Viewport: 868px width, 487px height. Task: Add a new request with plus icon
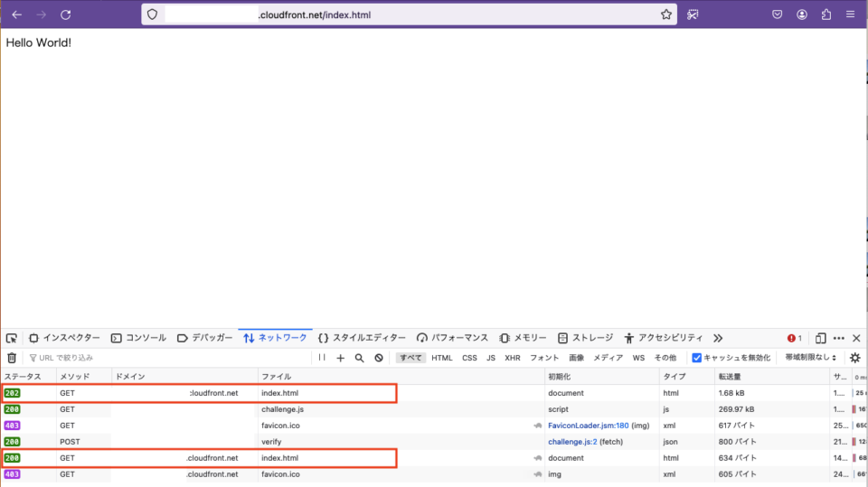[x=341, y=358]
